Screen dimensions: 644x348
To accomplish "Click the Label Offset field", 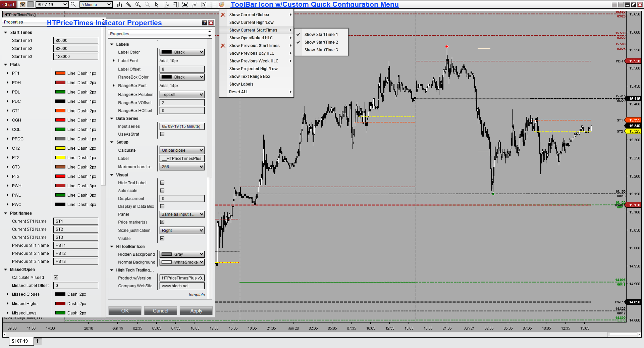I will (x=182, y=69).
